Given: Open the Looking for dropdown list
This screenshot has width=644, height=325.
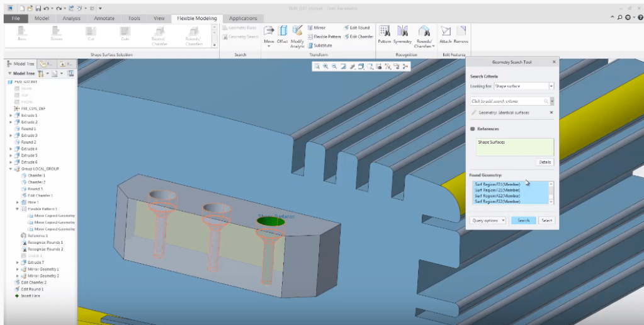Looking at the screenshot, I should [551, 86].
